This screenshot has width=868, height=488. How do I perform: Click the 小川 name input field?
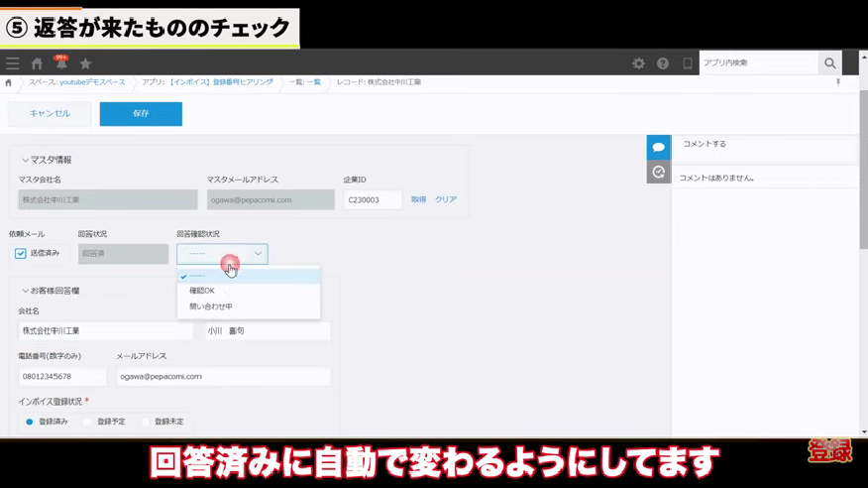268,331
